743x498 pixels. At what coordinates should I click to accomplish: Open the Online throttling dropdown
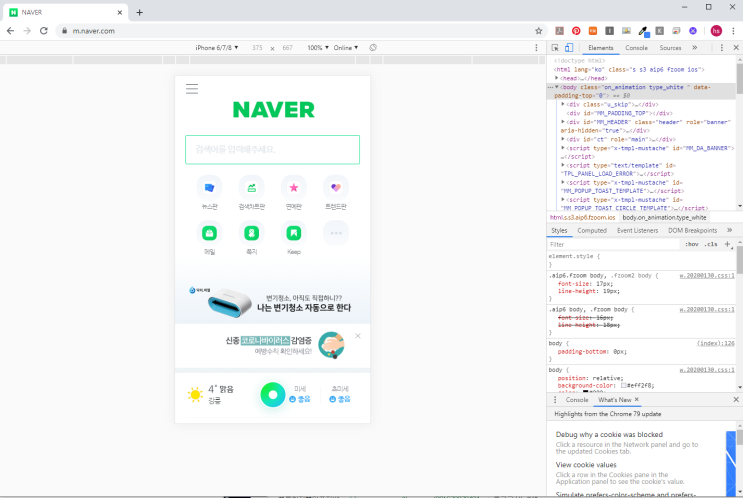(x=346, y=48)
